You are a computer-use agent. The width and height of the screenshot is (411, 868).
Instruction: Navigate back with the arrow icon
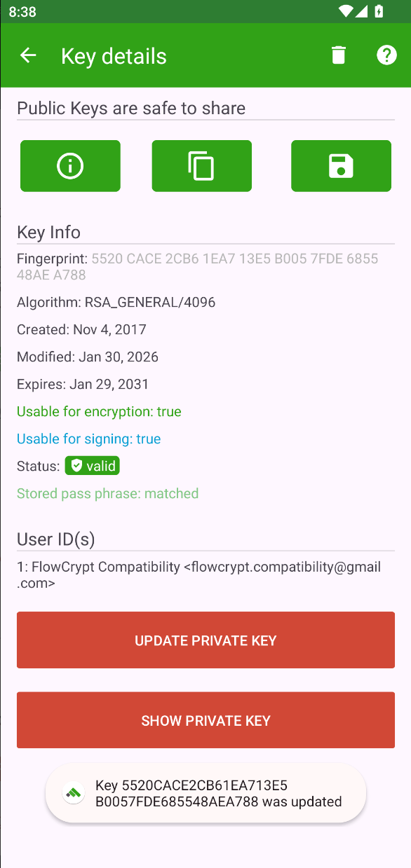[27, 55]
